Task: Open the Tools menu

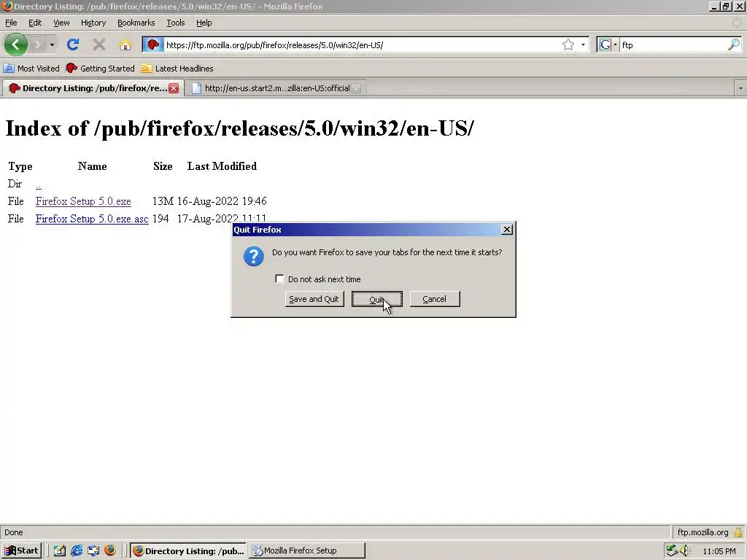Action: [175, 23]
